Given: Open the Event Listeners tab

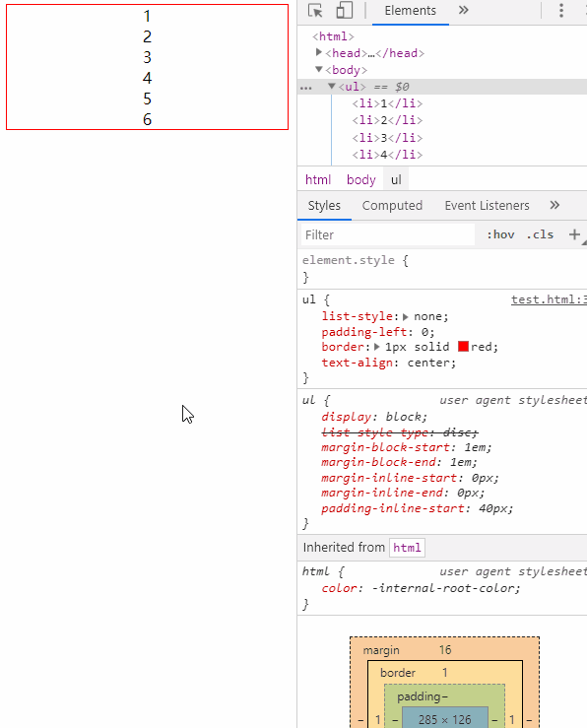Looking at the screenshot, I should point(487,205).
